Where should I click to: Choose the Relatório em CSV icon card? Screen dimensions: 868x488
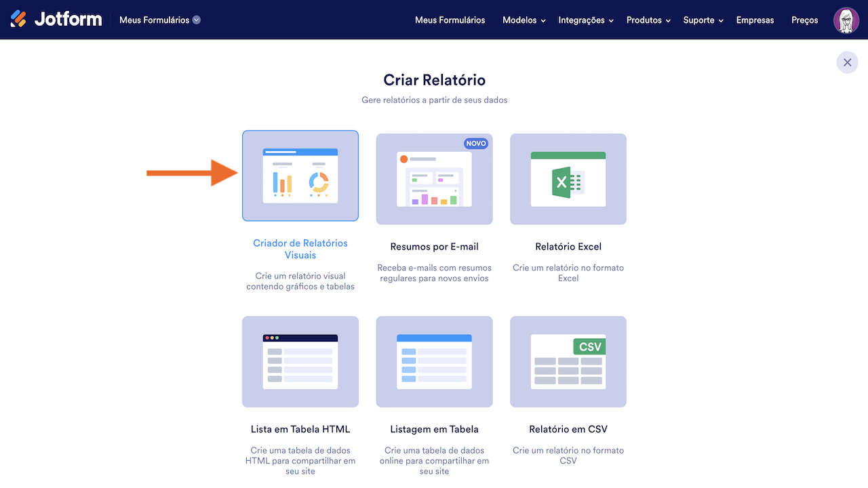[x=568, y=361]
